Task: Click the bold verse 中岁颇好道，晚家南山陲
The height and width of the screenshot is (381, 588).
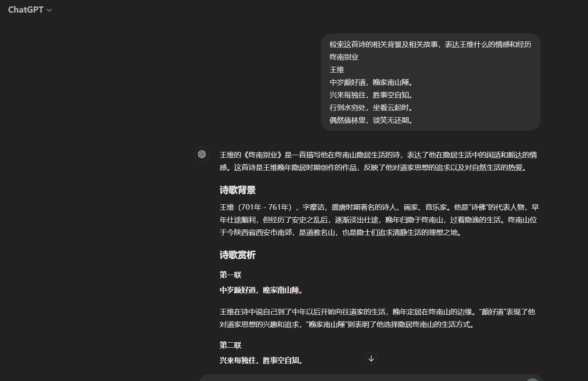Action: [x=260, y=290]
